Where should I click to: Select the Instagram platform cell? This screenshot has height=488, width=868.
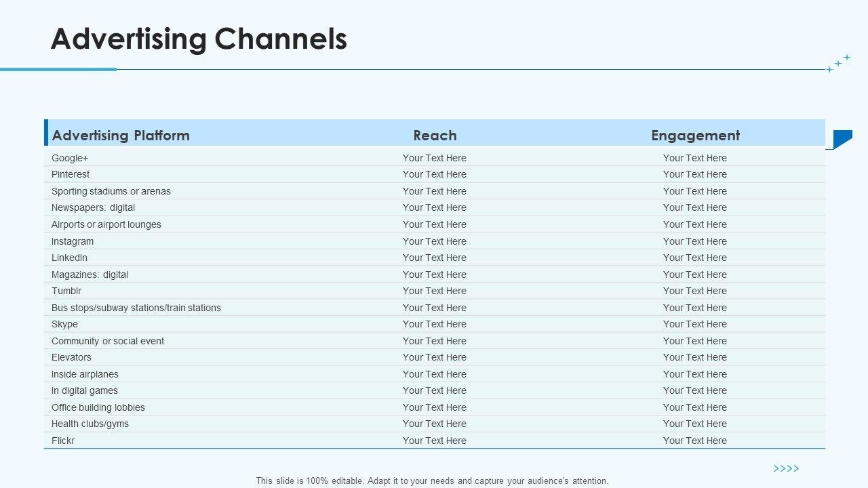click(x=73, y=241)
